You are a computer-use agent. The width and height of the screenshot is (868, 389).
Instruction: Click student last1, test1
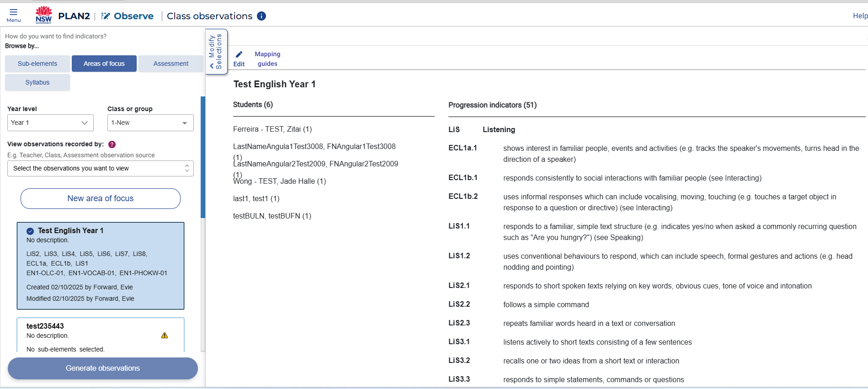256,199
